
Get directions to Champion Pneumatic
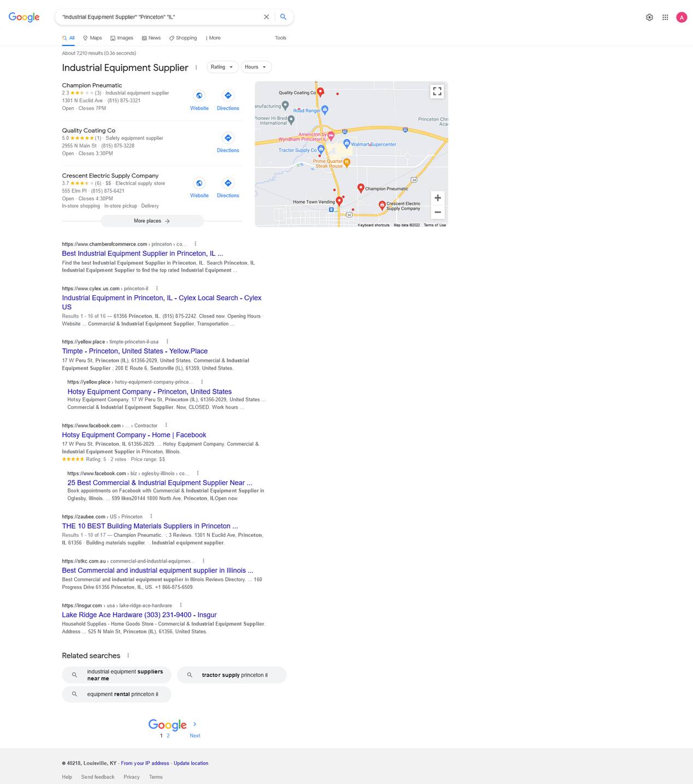(x=228, y=96)
